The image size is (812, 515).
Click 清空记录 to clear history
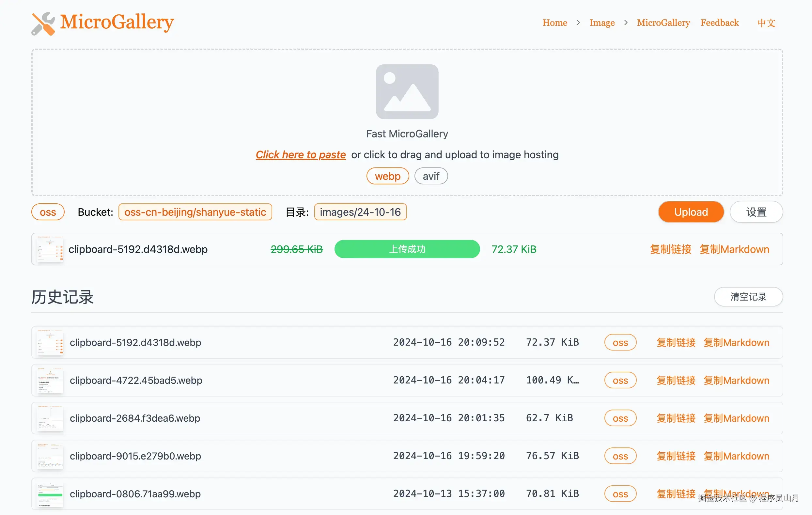(x=748, y=297)
